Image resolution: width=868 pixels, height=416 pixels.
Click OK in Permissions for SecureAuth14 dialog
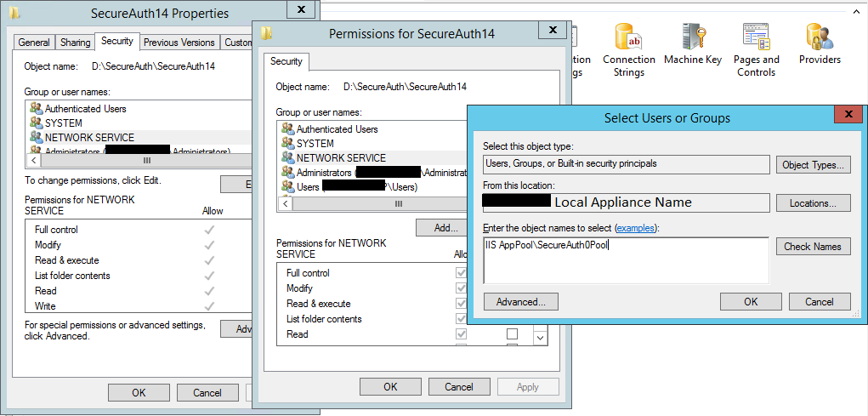(x=390, y=386)
